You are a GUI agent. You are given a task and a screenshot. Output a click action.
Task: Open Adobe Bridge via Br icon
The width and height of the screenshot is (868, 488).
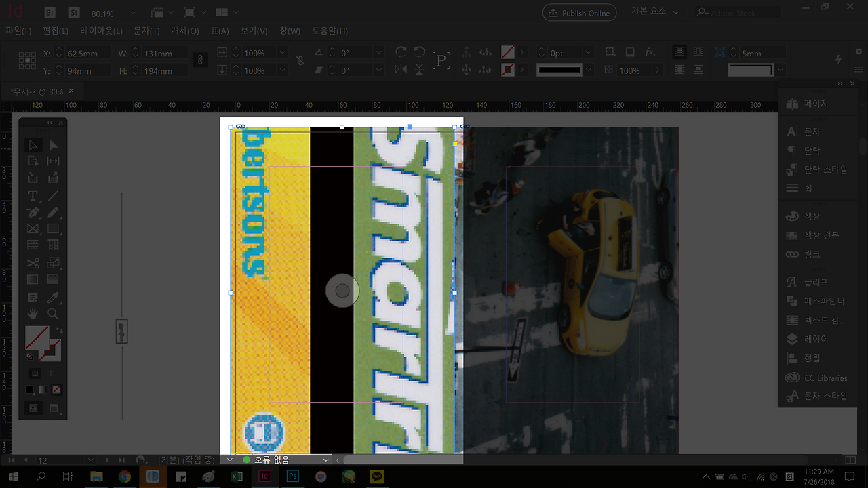(50, 13)
